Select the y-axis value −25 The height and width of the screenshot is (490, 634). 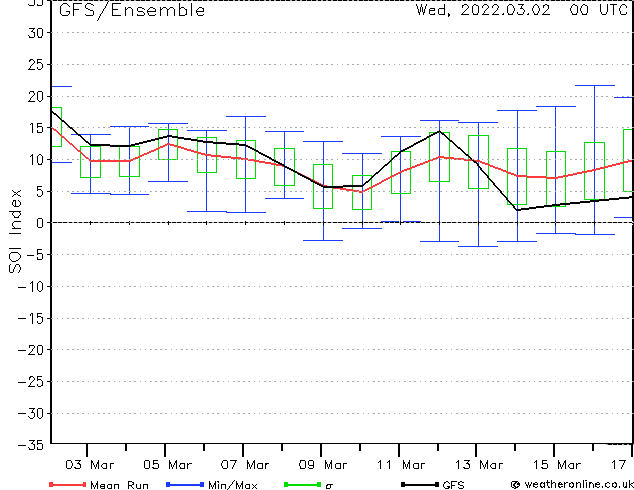[31, 381]
